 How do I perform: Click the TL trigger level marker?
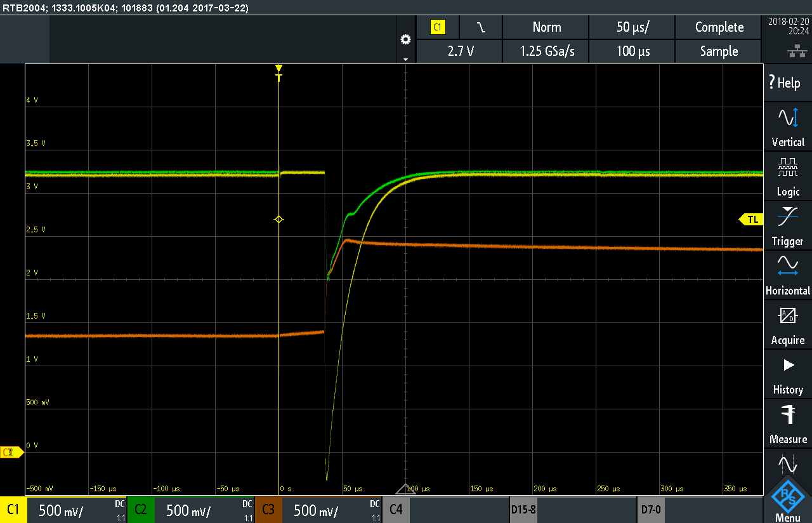point(751,220)
